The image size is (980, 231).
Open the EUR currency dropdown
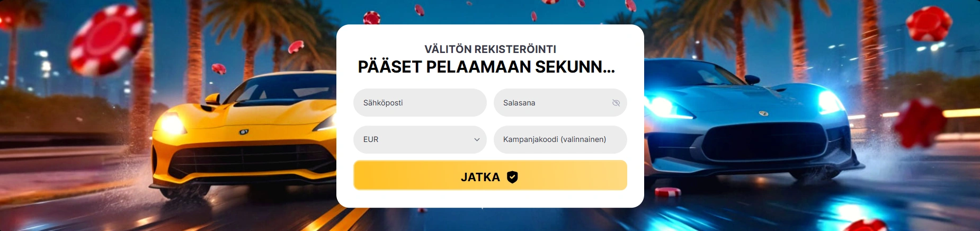pos(420,139)
